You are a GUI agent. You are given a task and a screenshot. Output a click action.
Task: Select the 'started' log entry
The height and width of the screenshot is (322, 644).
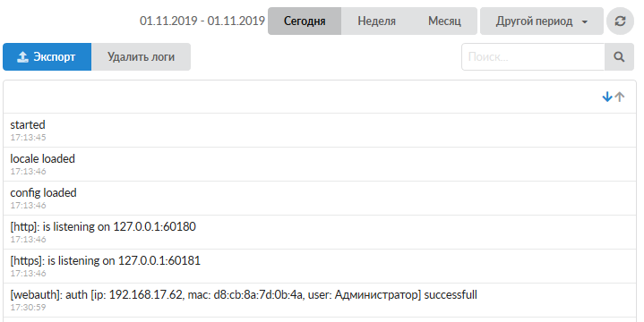click(x=320, y=130)
